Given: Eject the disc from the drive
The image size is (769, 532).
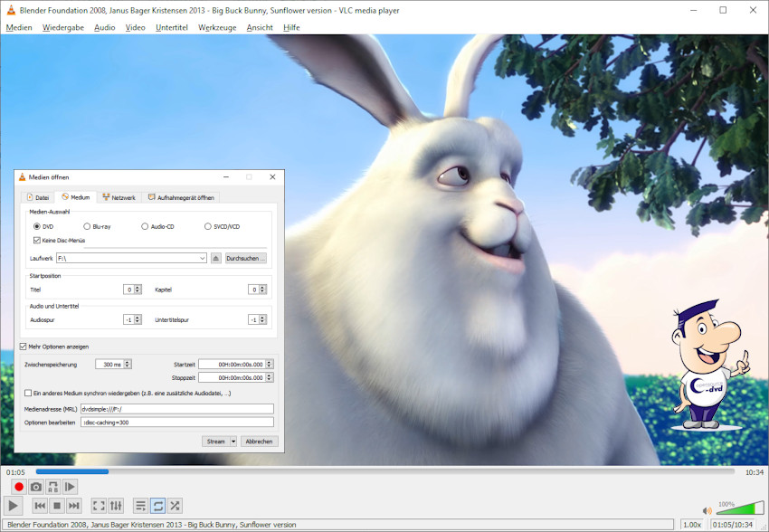Looking at the screenshot, I should (x=216, y=258).
